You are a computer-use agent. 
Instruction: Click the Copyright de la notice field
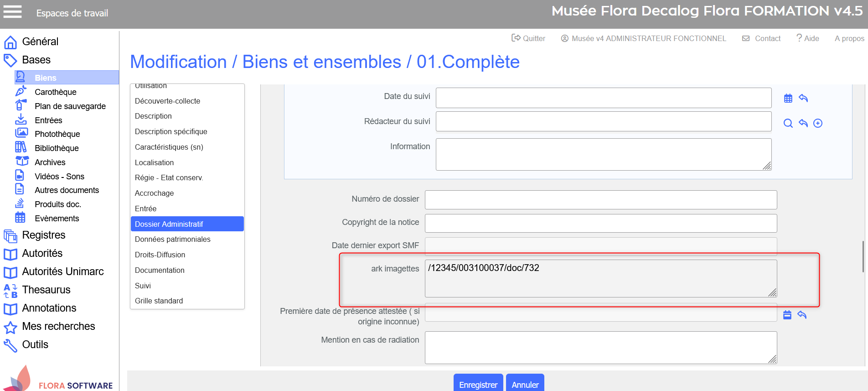(601, 223)
